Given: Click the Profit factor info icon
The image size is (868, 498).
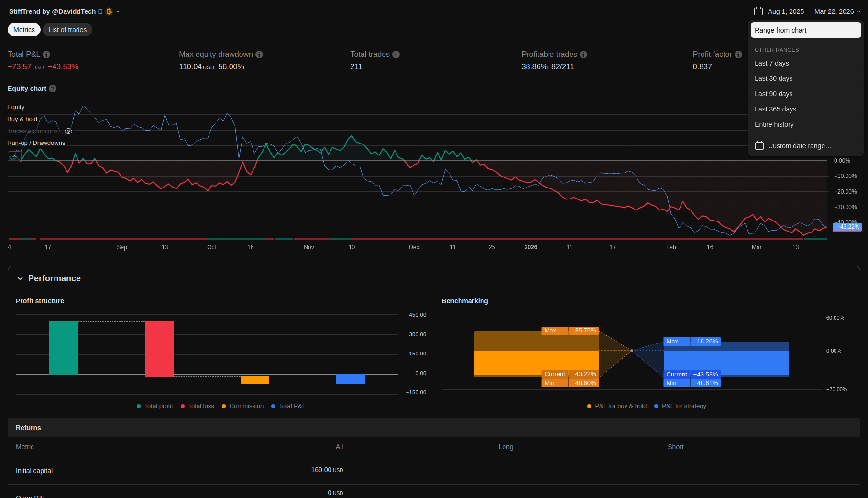Looking at the screenshot, I should coord(738,55).
